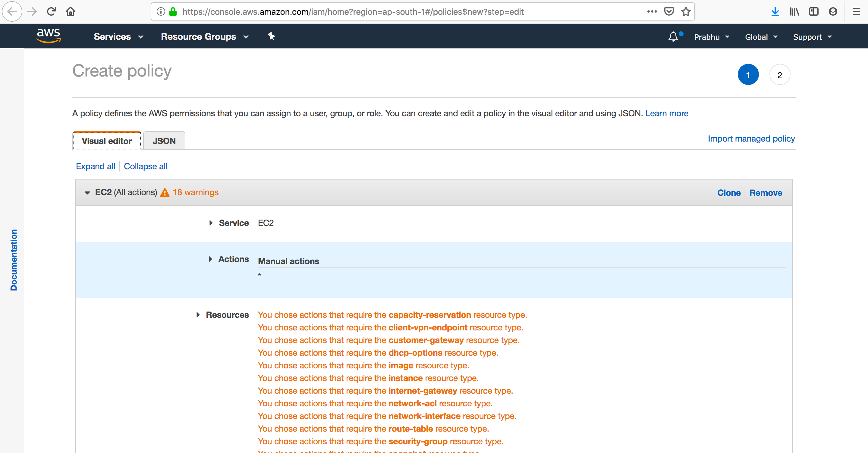Screen dimensions: 868x453
Task: Switch to the Visual editor tab
Action: click(107, 141)
